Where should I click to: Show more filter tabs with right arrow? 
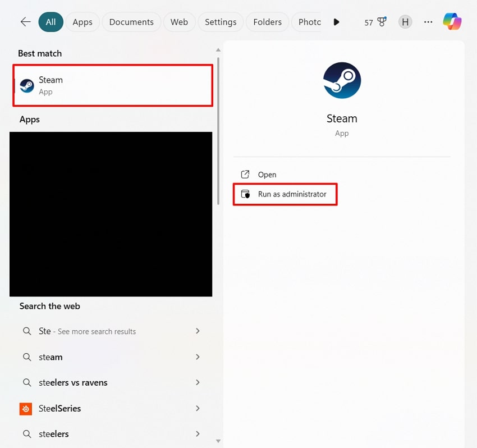(336, 22)
